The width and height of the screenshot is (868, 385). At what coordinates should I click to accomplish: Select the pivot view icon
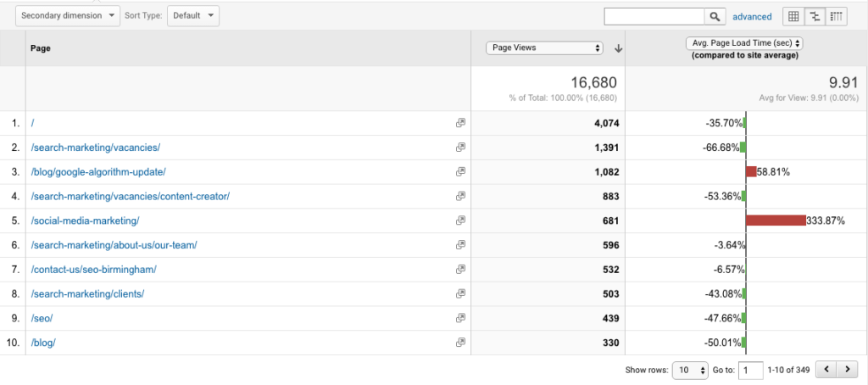(x=837, y=17)
